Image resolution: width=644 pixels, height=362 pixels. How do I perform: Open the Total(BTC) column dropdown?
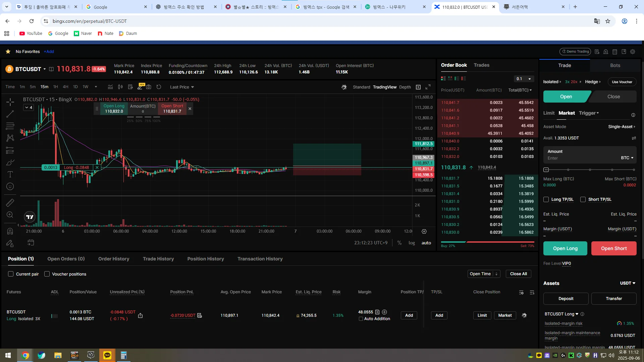click(520, 90)
